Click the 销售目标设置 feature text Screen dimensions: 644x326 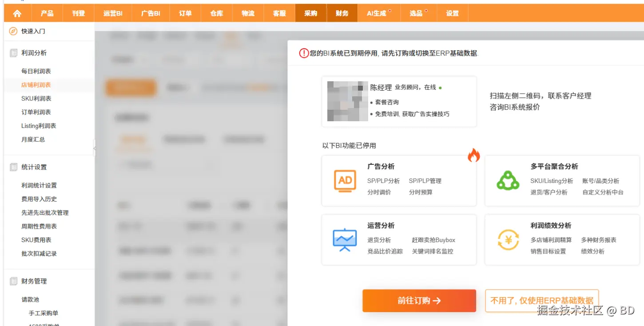548,251
